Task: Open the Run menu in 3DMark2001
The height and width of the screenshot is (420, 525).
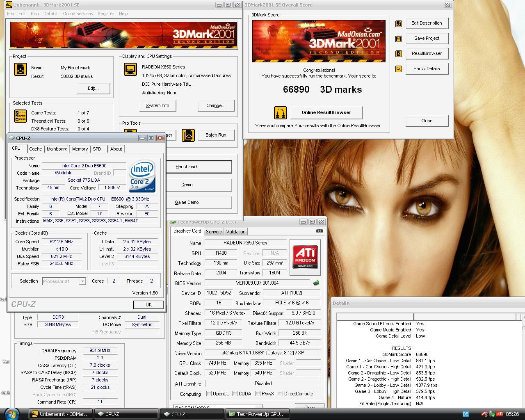Action: 35,14
